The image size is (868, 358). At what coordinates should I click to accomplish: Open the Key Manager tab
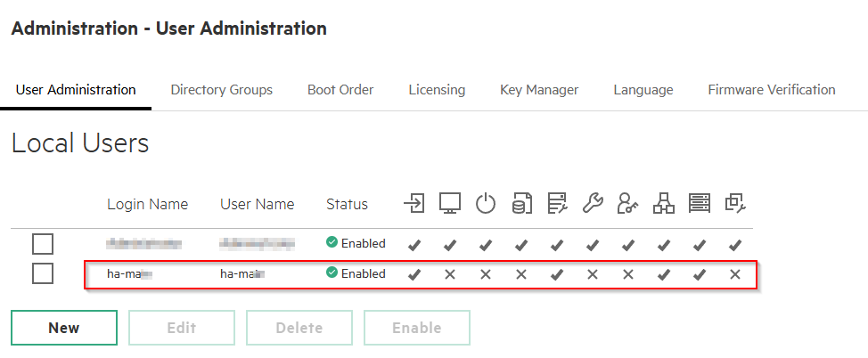coord(539,90)
